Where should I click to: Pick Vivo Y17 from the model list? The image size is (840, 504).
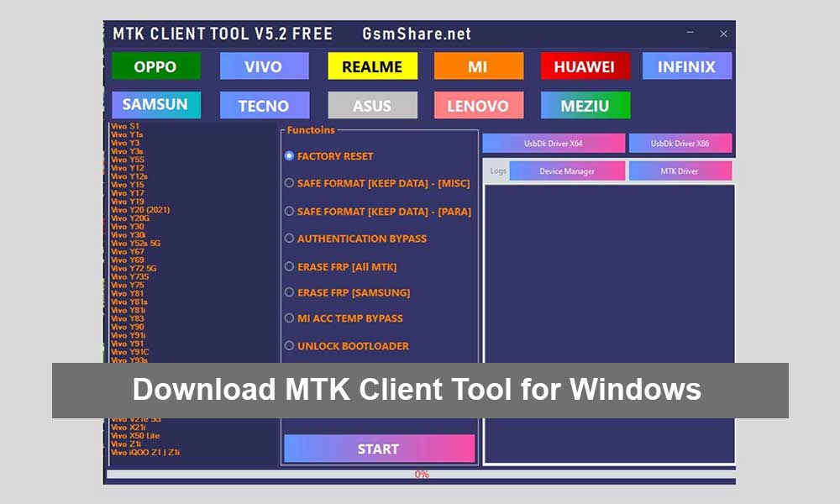pyautogui.click(x=128, y=193)
